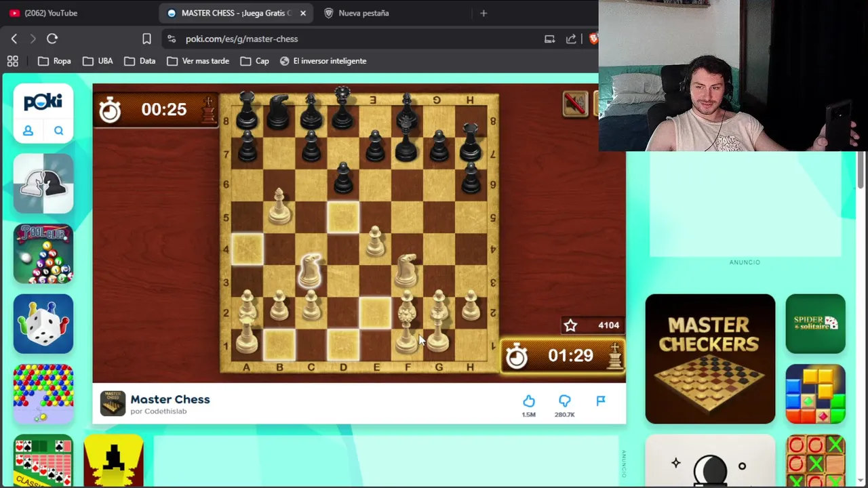Click the Master Chess title
Image resolution: width=868 pixels, height=488 pixels.
click(170, 399)
